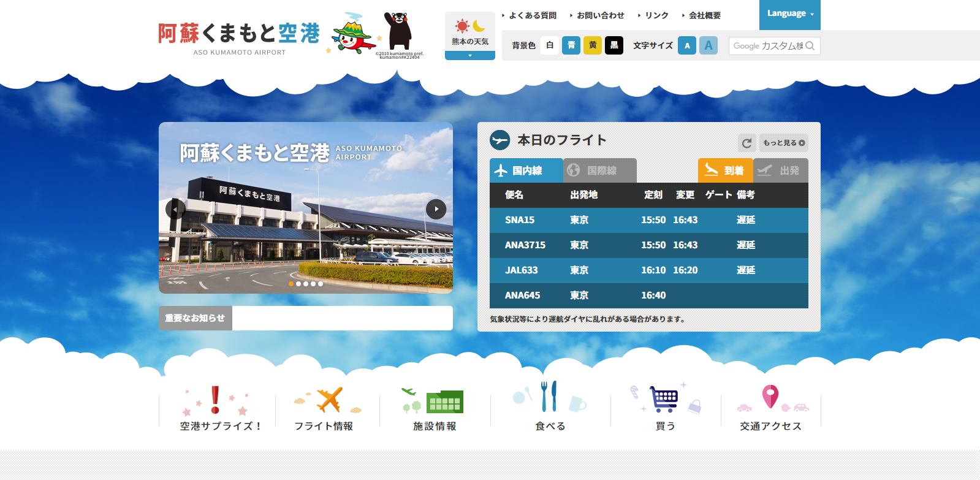
Task: Set background color to blue (青)
Action: click(x=571, y=45)
